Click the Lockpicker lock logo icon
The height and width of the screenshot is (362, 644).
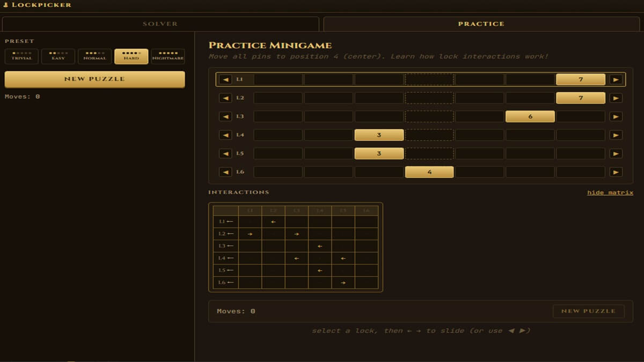click(x=6, y=5)
